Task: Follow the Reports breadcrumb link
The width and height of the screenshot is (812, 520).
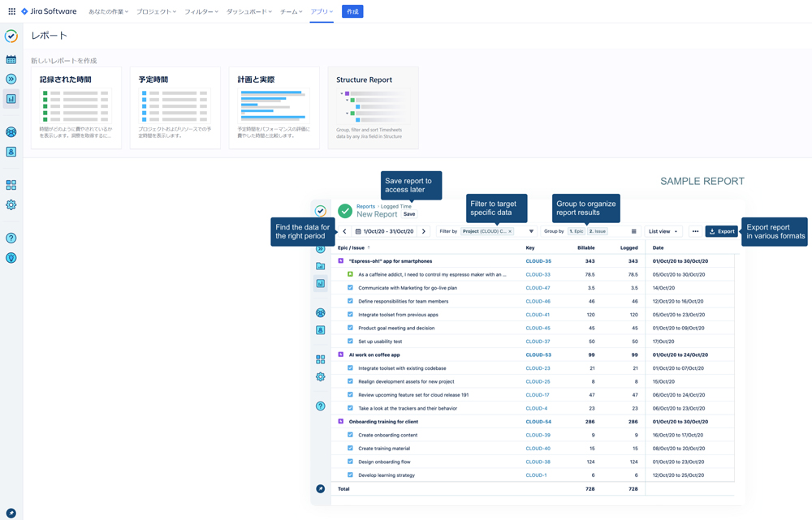Action: 365,206
